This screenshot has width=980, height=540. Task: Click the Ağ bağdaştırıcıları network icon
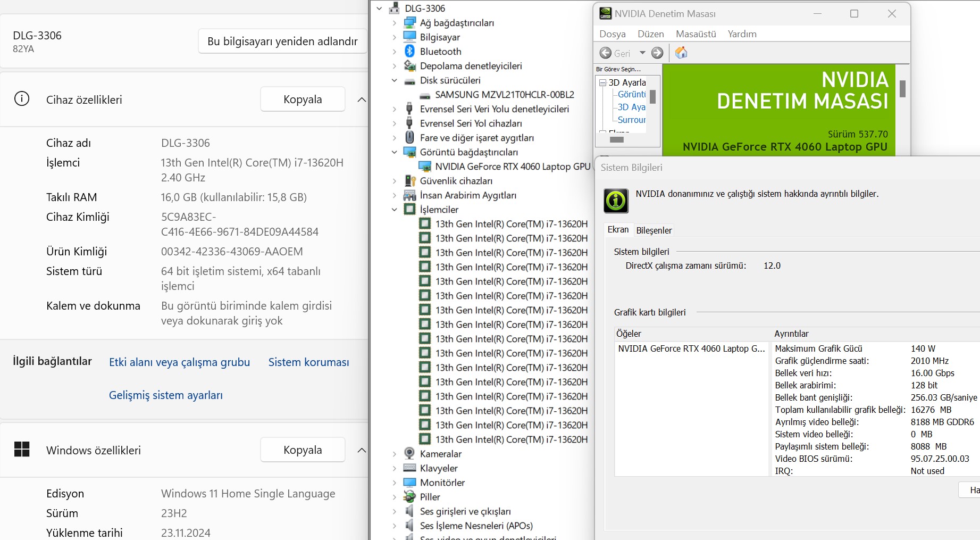click(409, 23)
